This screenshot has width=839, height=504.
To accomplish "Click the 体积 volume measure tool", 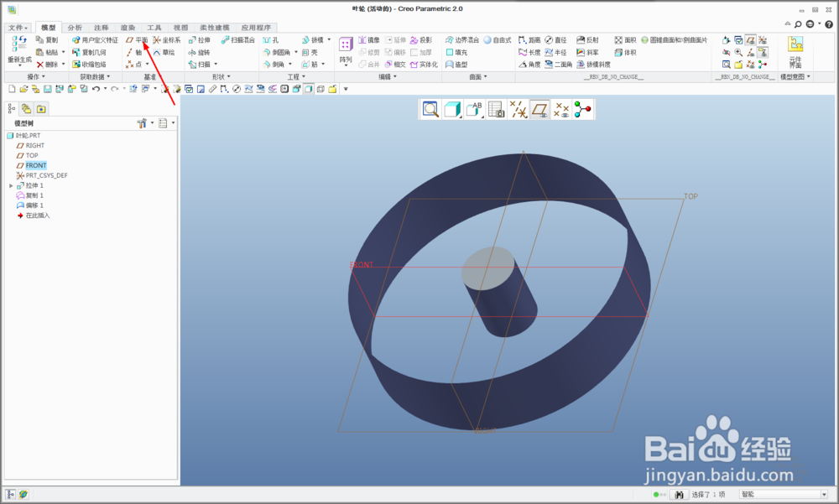I will tap(626, 53).
